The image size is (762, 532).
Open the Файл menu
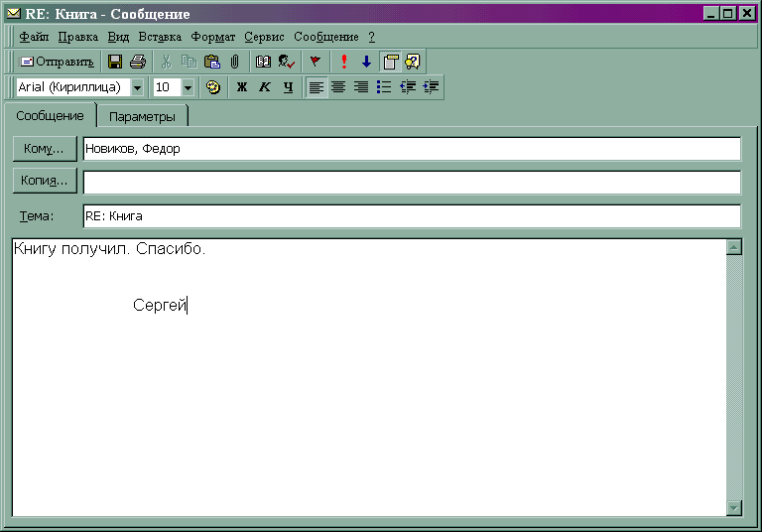click(x=34, y=37)
